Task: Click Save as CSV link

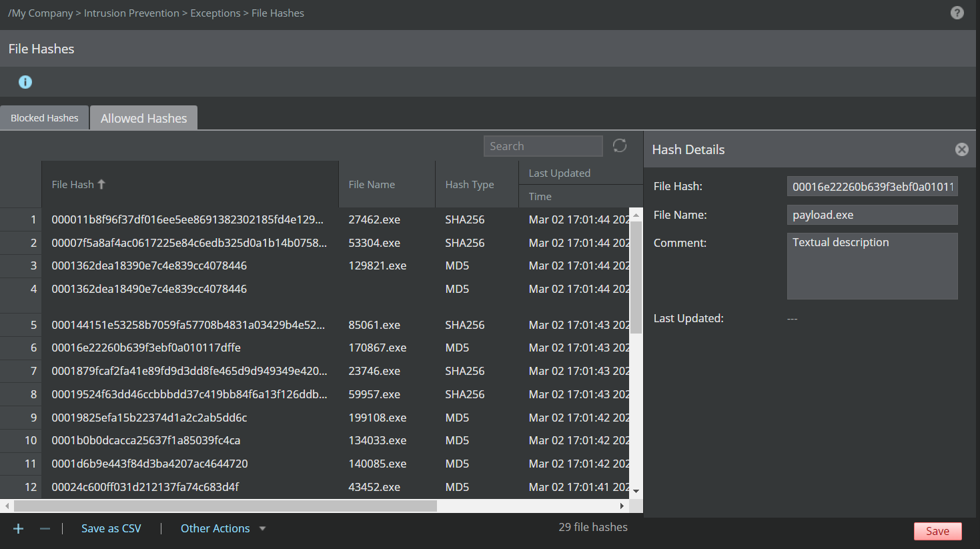Action: pyautogui.click(x=111, y=528)
